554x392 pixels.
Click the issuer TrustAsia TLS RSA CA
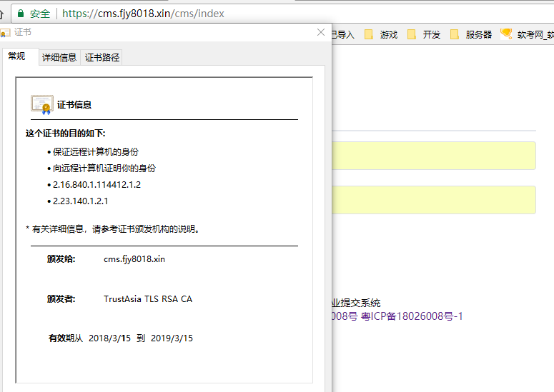tap(148, 299)
